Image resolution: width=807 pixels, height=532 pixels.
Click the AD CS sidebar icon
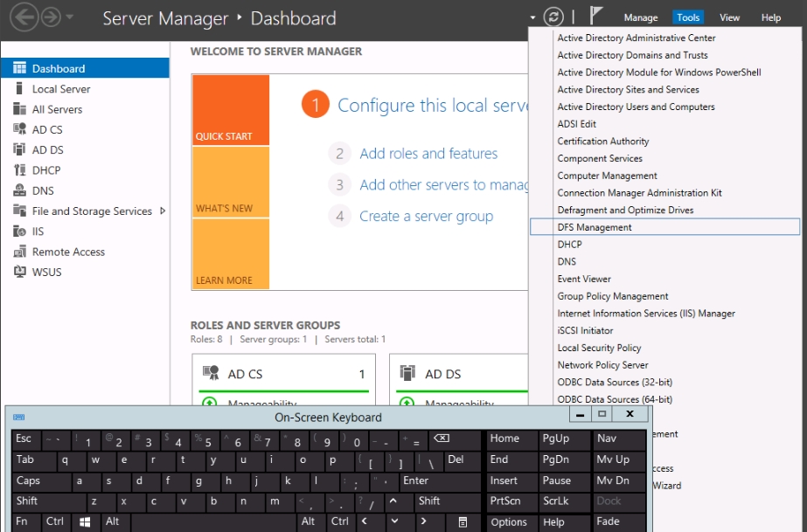[x=19, y=129]
